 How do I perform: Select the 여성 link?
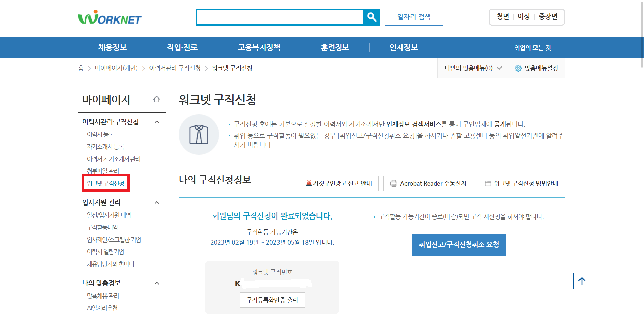(524, 17)
